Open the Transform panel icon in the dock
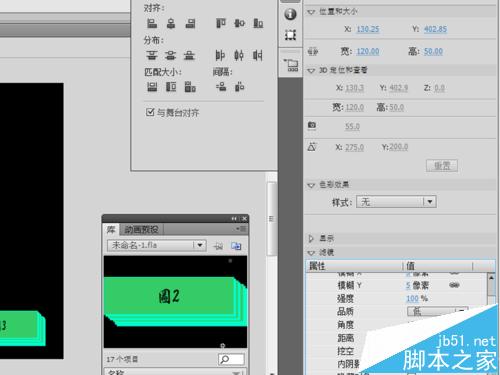 coord(290,35)
